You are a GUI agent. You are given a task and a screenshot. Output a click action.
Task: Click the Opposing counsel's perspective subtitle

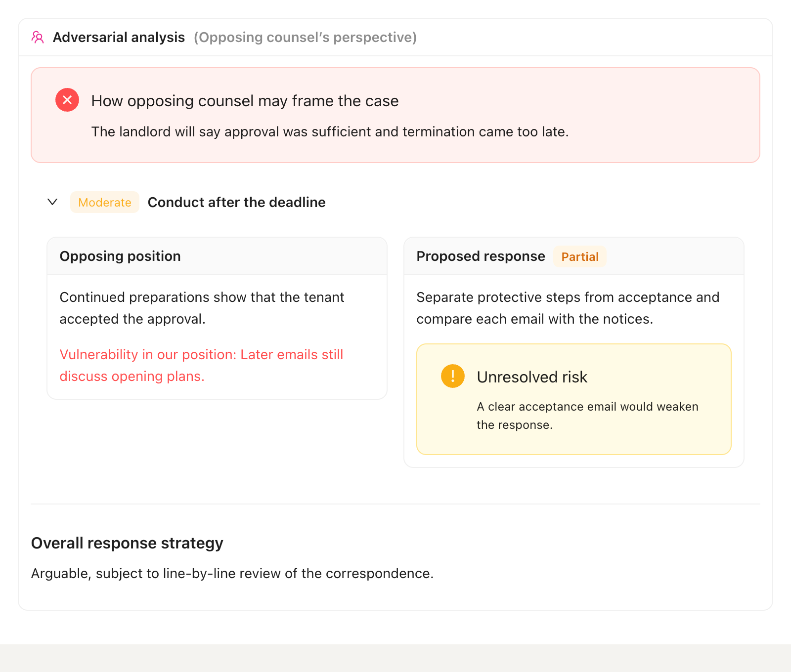(x=306, y=38)
